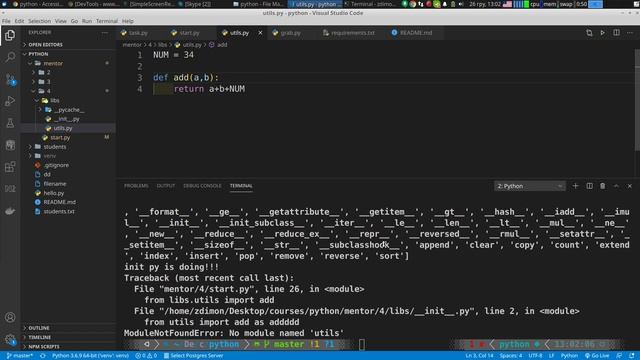Click the Explorer more actions ellipsis
Viewport: 640px width, 360px height.
pyautogui.click(x=105, y=32)
